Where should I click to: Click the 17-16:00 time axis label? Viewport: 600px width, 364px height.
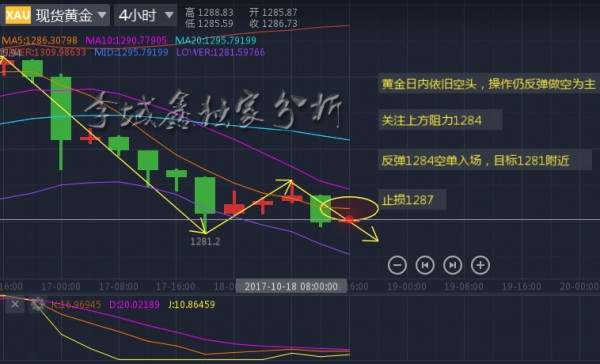coord(176,286)
